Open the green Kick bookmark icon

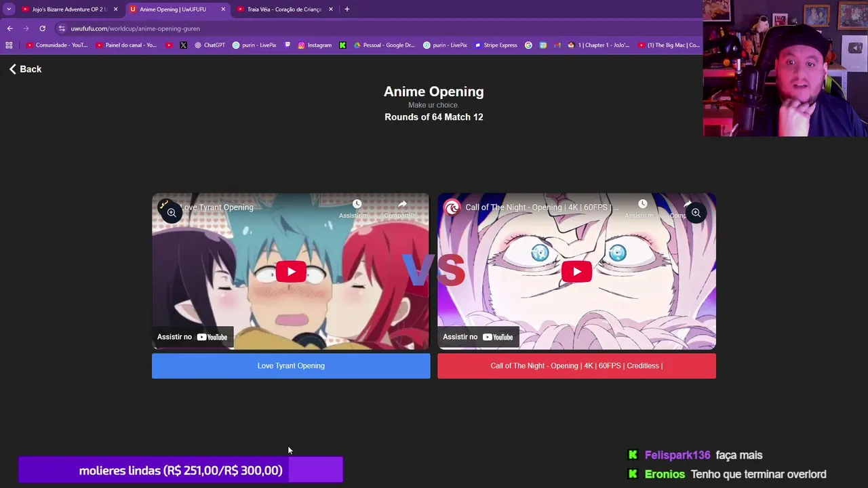pyautogui.click(x=342, y=45)
